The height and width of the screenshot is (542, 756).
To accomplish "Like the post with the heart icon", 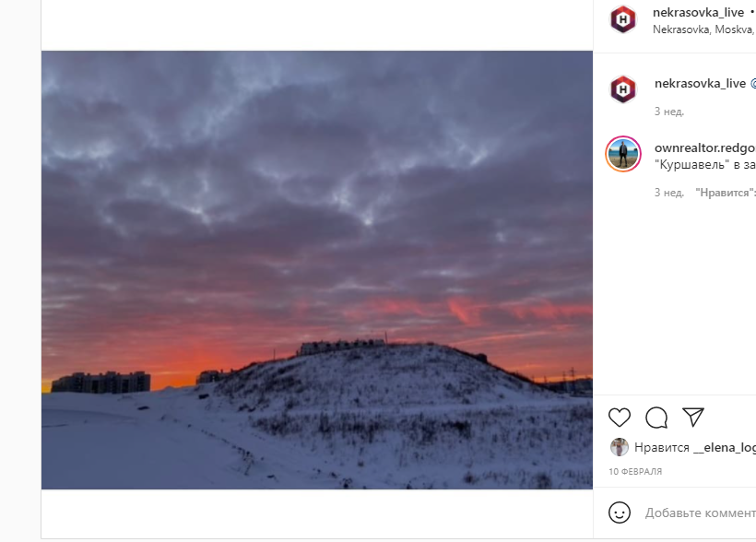I will 619,418.
